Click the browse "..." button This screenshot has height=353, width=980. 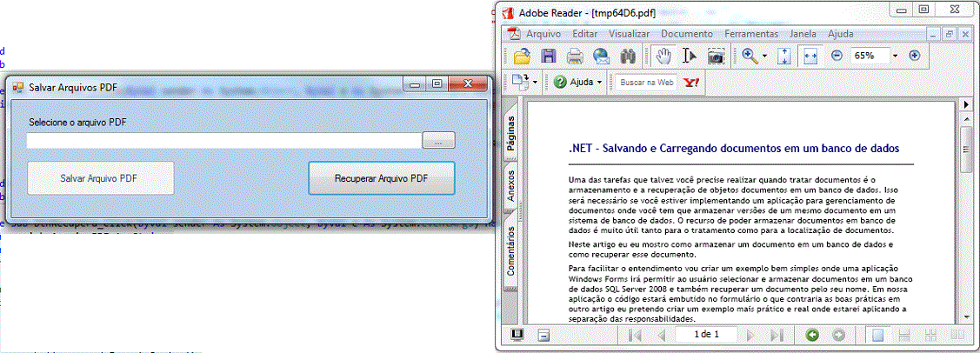pyautogui.click(x=438, y=141)
